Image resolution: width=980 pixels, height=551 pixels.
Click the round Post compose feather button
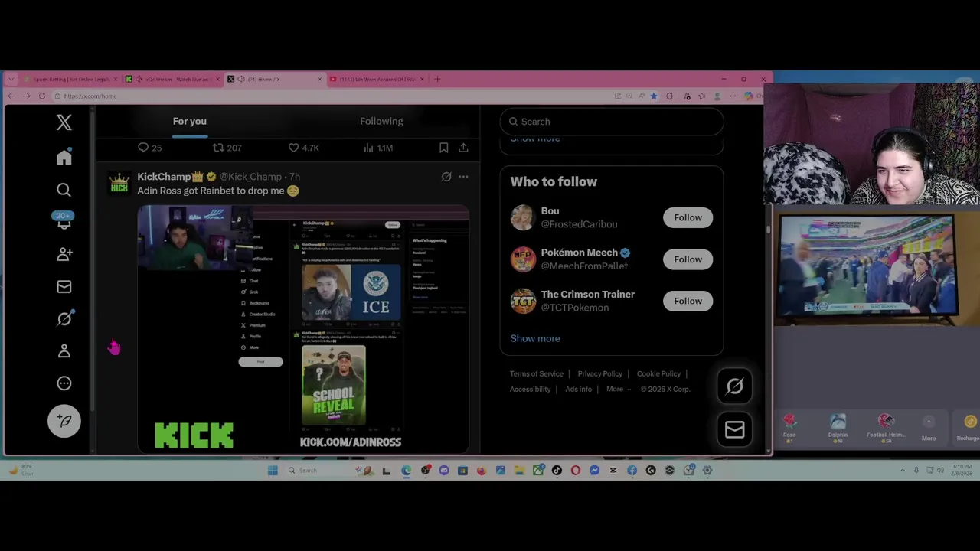click(x=64, y=421)
